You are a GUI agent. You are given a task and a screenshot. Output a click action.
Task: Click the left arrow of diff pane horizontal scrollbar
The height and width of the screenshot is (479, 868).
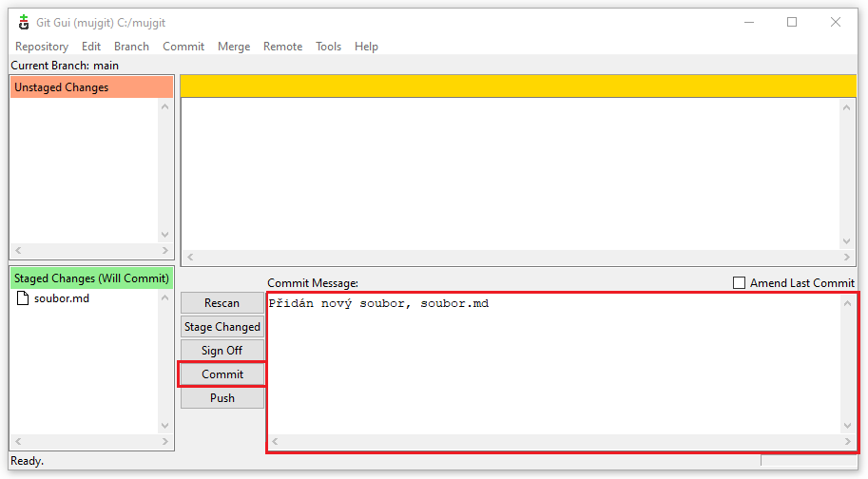pos(190,257)
